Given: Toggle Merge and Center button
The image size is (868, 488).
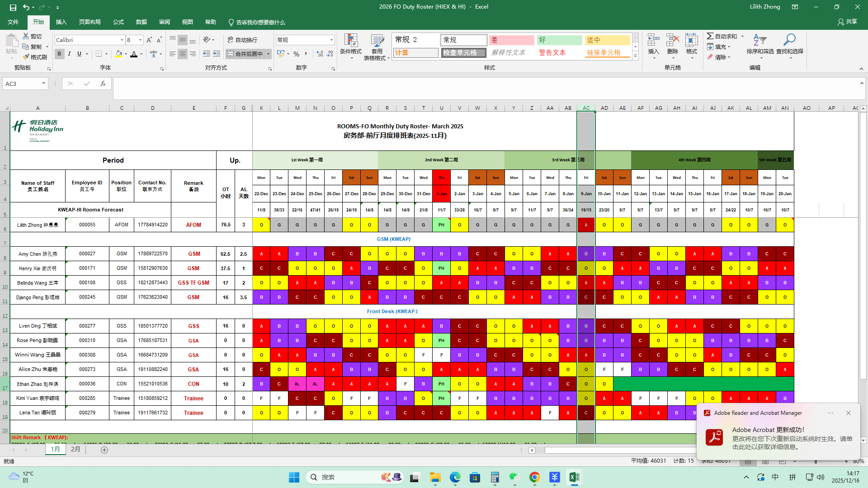Looking at the screenshot, I should point(245,54).
